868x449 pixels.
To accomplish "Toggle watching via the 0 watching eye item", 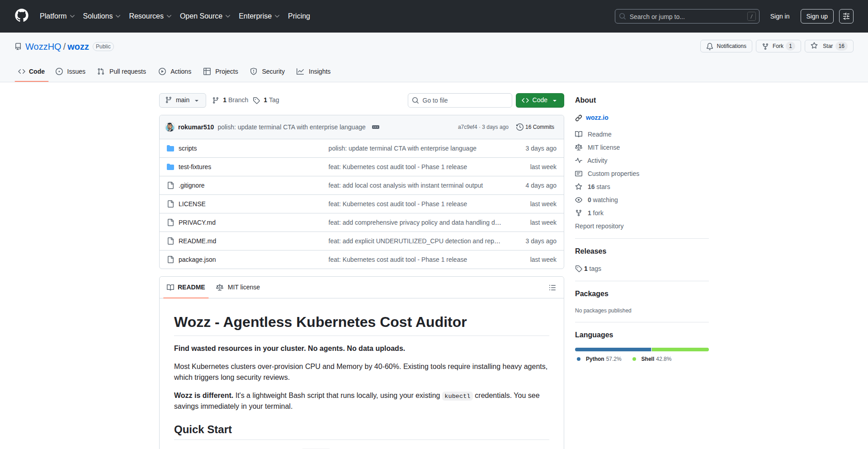I will pyautogui.click(x=602, y=199).
